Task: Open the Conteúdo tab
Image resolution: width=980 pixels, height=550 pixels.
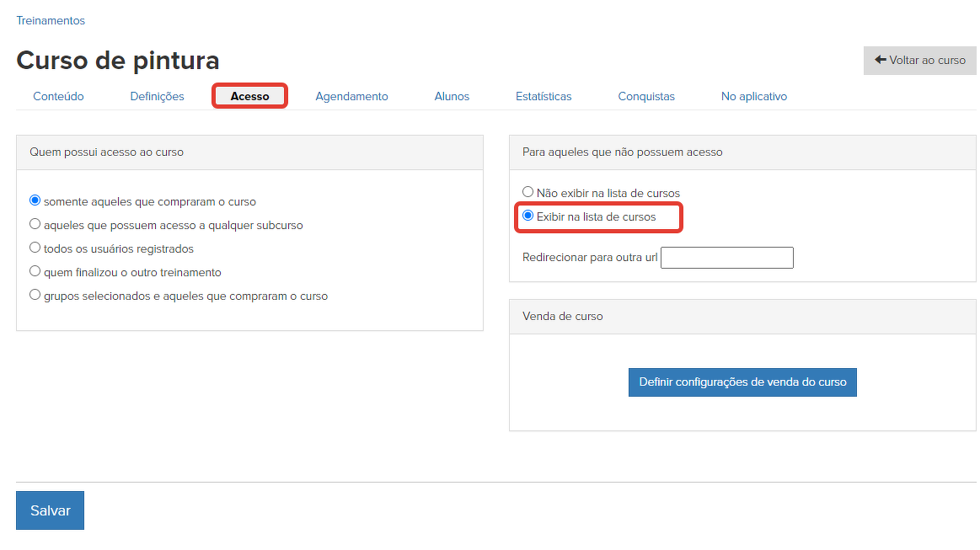Action: (58, 96)
